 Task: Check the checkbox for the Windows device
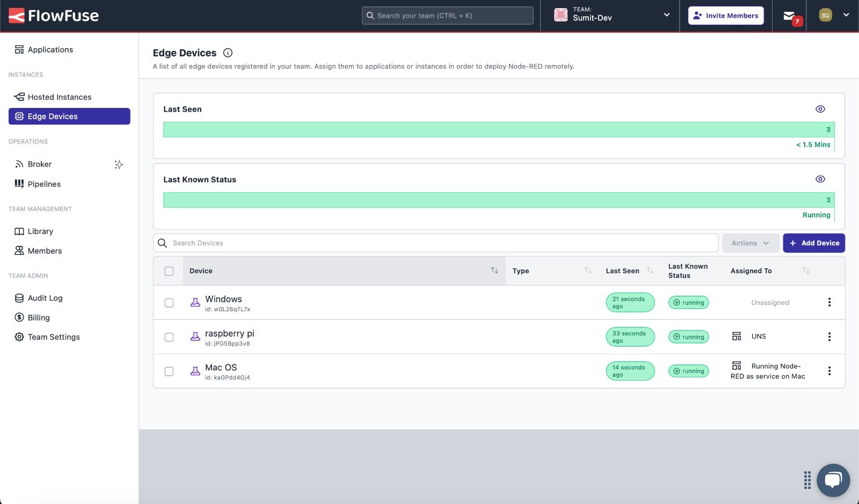169,302
